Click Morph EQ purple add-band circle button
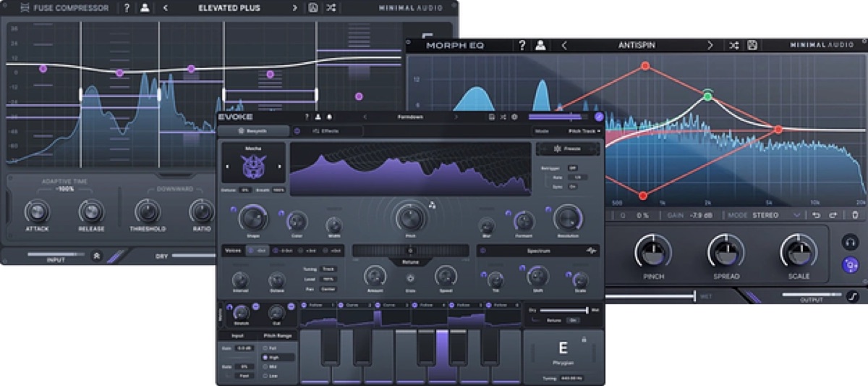The height and width of the screenshot is (386, 868). click(x=850, y=265)
